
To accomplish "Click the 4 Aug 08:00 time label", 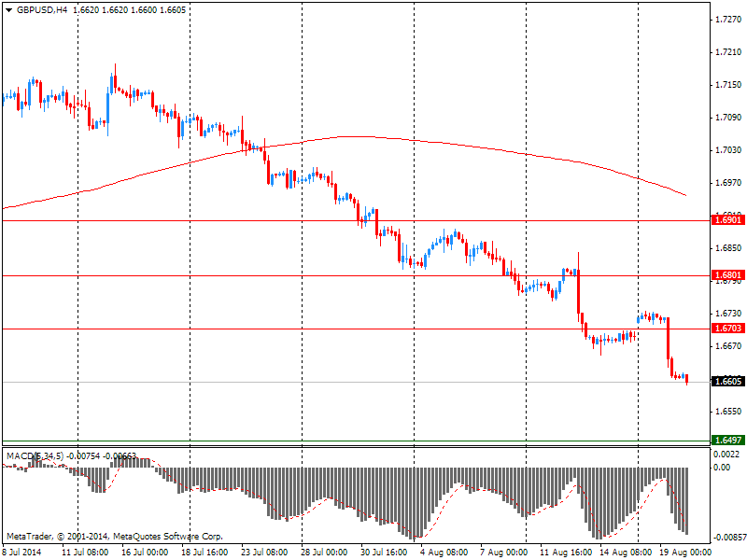I will pyautogui.click(x=444, y=553).
